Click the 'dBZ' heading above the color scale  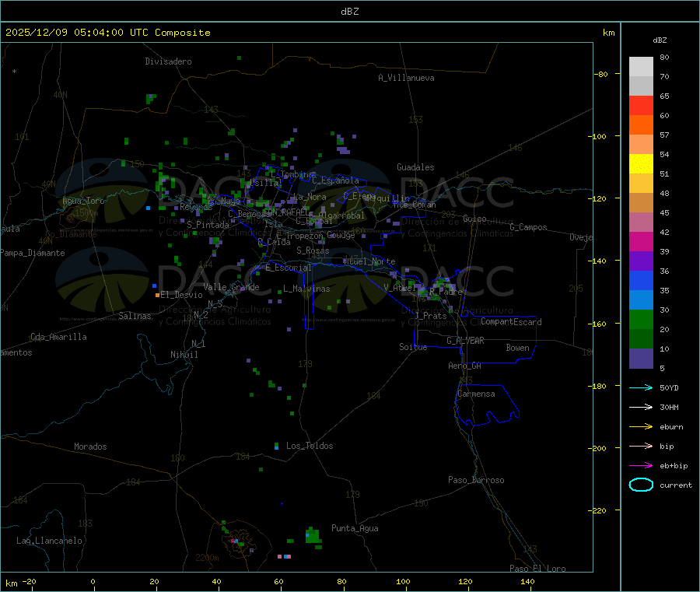(660, 40)
